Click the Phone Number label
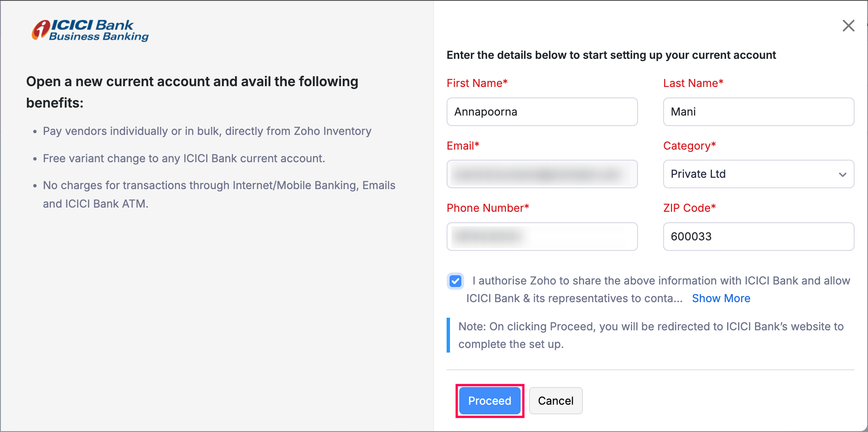The image size is (868, 432). pyautogui.click(x=487, y=208)
